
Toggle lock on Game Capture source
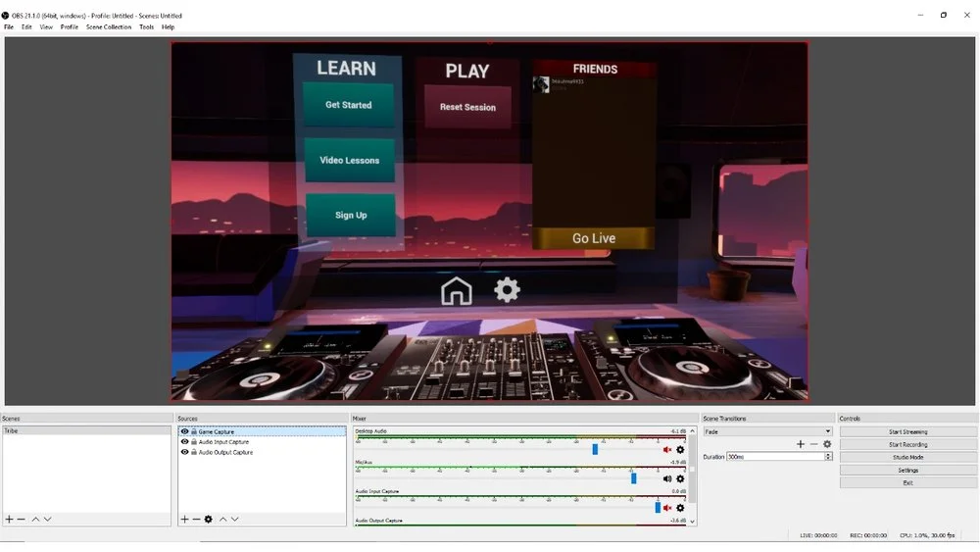pos(194,431)
